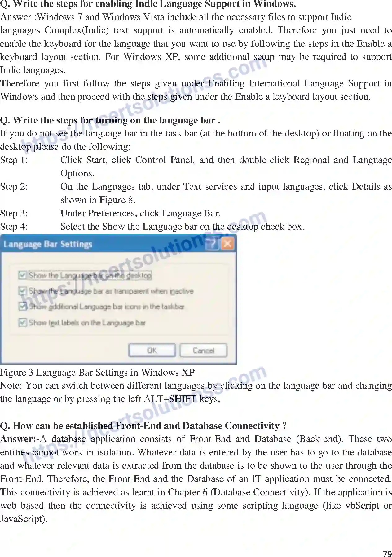This screenshot has width=392, height=557.
Task: Click the Indic Language Support question heading
Action: coord(148,4)
